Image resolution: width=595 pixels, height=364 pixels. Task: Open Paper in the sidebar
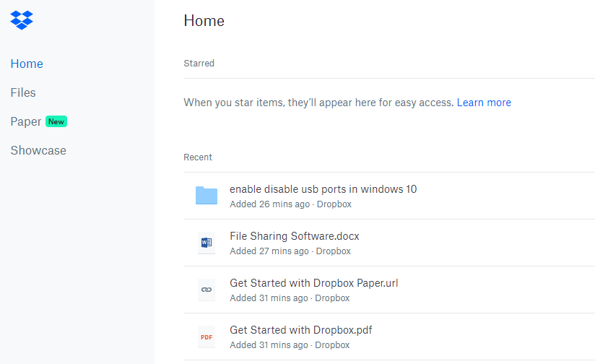[26, 121]
